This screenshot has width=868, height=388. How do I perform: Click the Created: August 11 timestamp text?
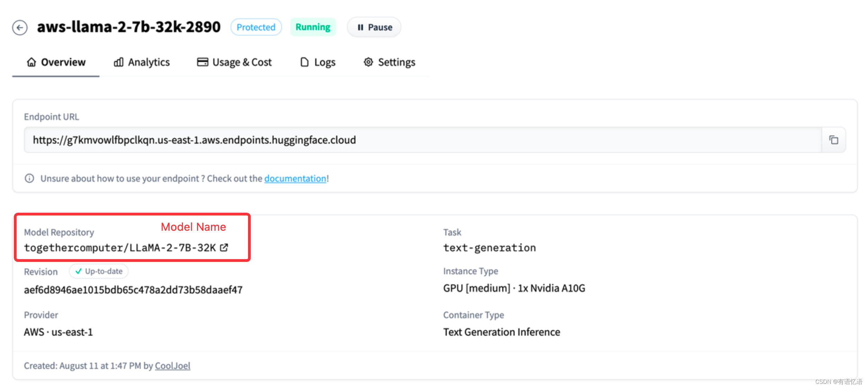coord(88,366)
